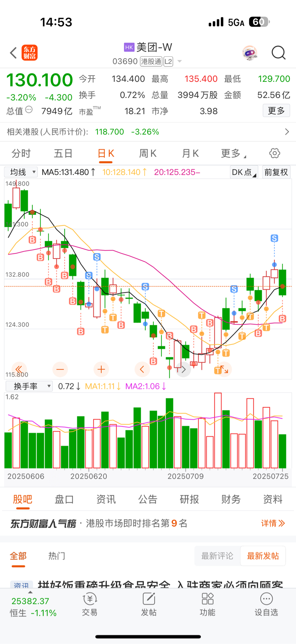The image size is (296, 644).
Task: Expand 相关港股 row chevron
Action: pos(287,132)
